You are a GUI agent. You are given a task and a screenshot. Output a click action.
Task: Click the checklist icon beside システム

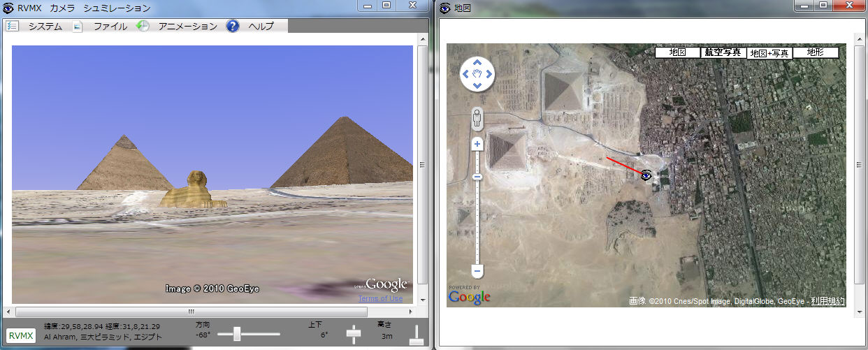coord(13,26)
